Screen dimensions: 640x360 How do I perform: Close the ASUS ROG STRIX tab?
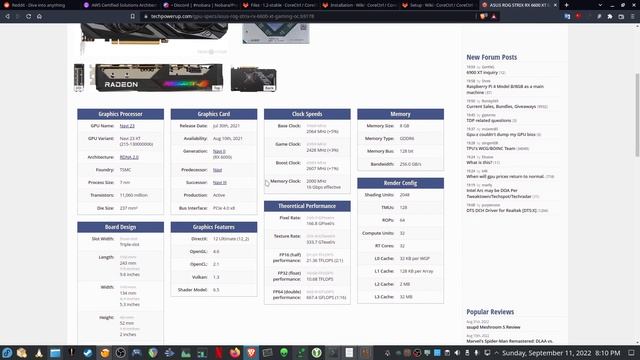click(555, 5)
